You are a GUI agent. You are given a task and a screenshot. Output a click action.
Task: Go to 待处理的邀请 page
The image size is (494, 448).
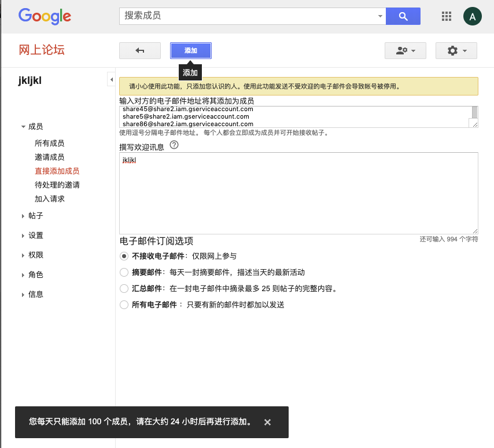(57, 185)
